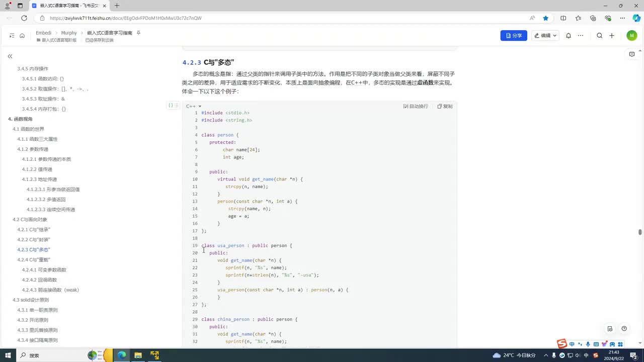Open read aloud icon in address bar
This screenshot has height=362, width=644.
tap(532, 18)
